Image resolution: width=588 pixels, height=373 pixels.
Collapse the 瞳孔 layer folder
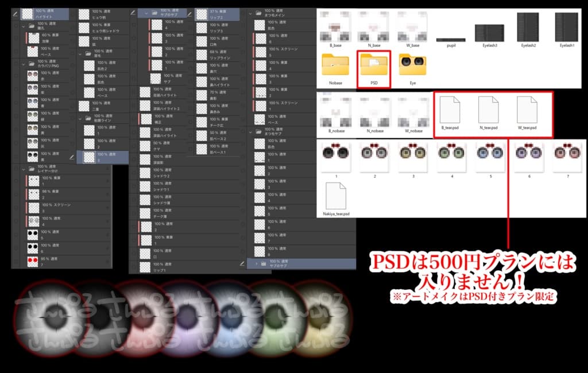pyautogui.click(x=24, y=26)
